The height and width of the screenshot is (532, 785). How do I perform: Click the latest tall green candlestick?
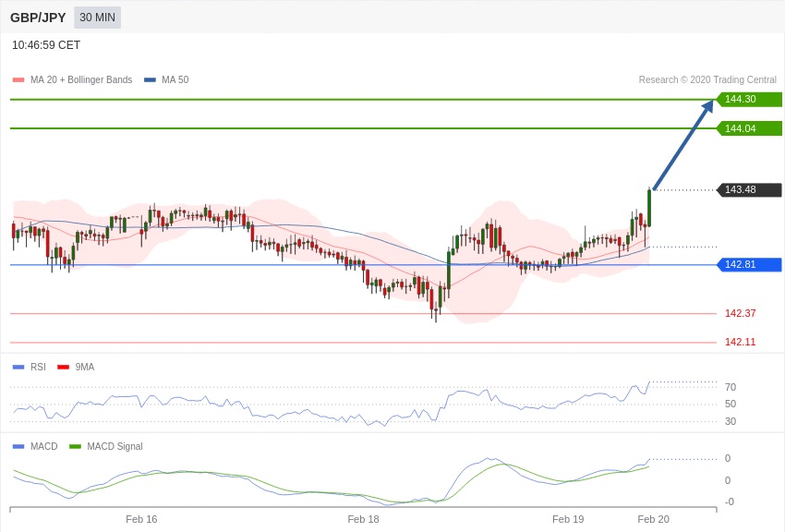pos(649,208)
